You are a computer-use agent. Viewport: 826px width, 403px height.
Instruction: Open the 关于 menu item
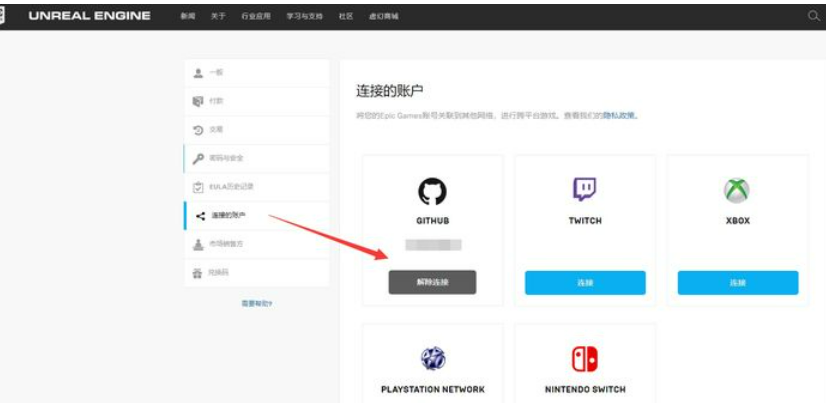click(218, 16)
